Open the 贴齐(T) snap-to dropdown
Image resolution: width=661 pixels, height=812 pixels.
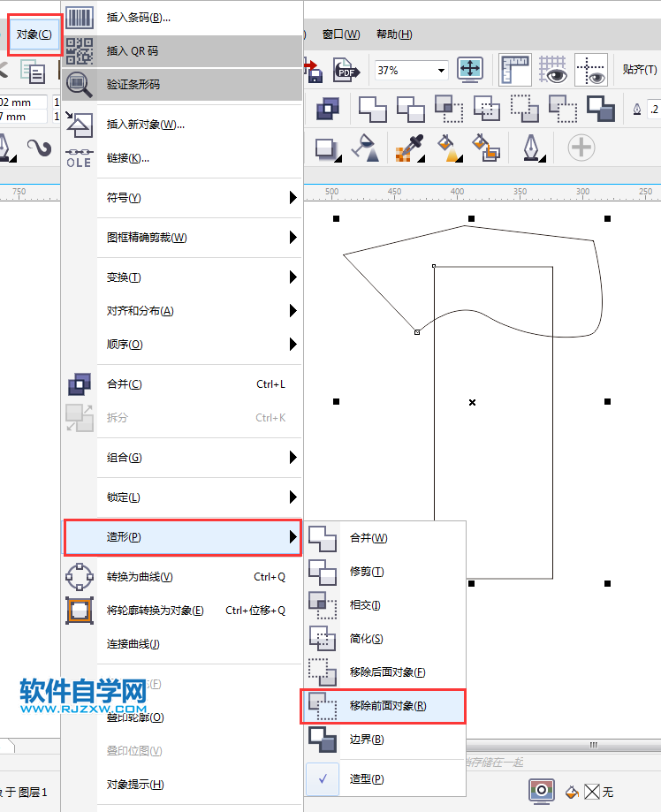[x=639, y=70]
